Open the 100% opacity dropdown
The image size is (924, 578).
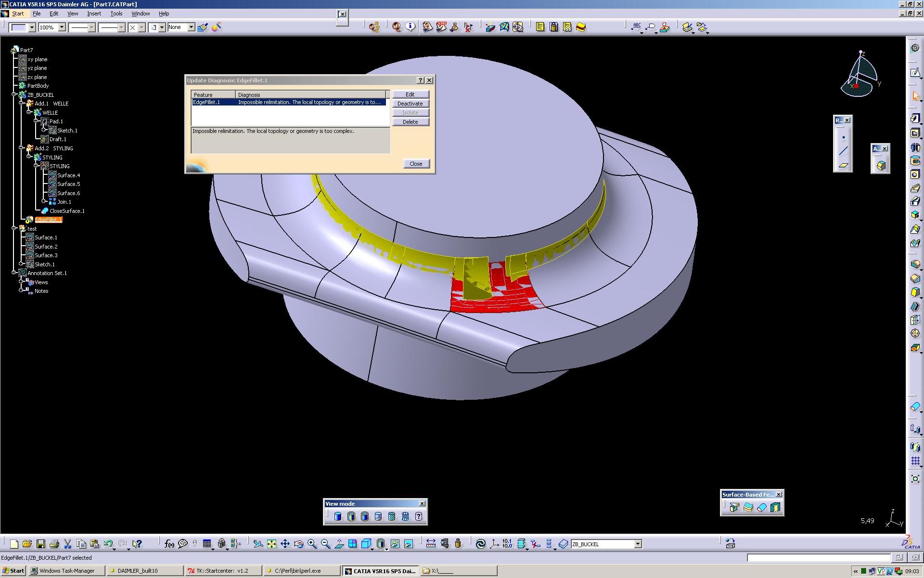click(62, 27)
